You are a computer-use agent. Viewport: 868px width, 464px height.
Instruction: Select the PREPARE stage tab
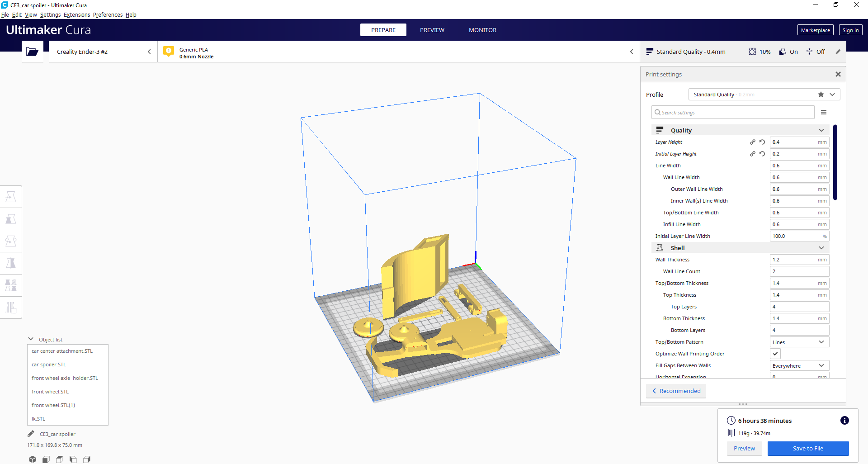click(383, 30)
